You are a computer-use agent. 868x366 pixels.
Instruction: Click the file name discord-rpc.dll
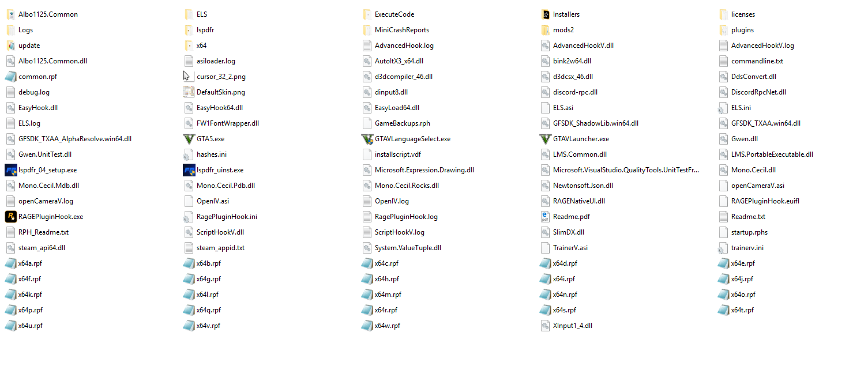tap(576, 92)
